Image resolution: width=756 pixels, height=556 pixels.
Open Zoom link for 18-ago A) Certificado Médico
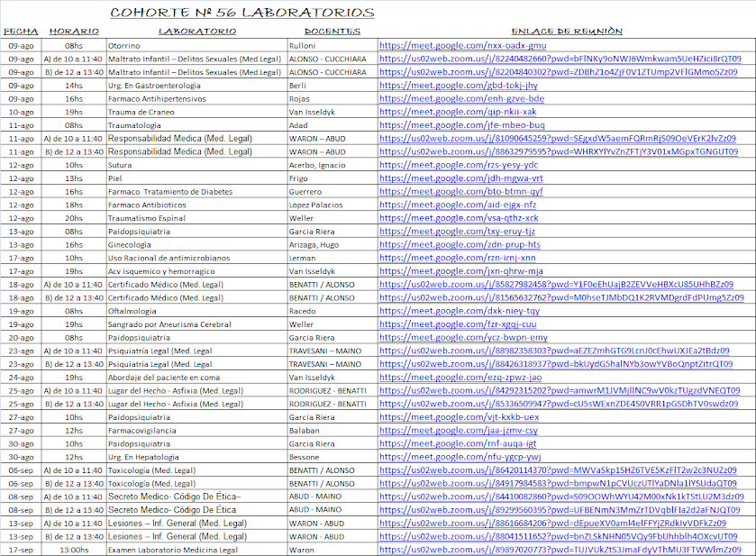click(x=556, y=285)
